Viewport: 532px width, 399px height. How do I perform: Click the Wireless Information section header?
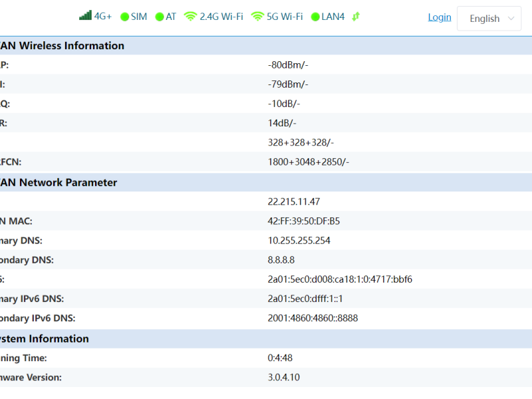click(63, 46)
